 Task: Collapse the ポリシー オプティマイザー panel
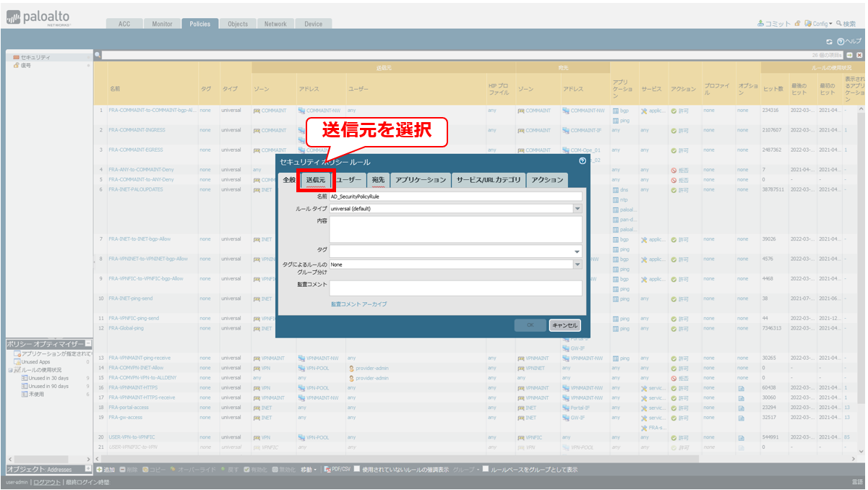[x=88, y=343]
